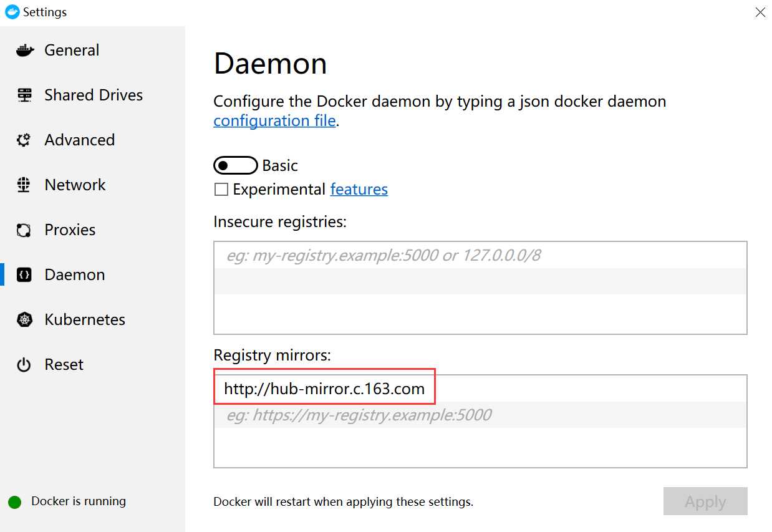Switch to the Advanced tab
The image size is (772, 532).
[92, 140]
